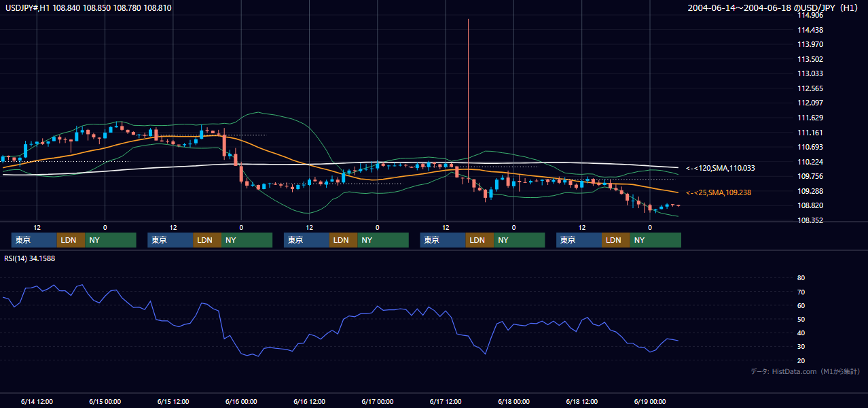
Task: Click price axis value 108.352
Action: pos(810,220)
